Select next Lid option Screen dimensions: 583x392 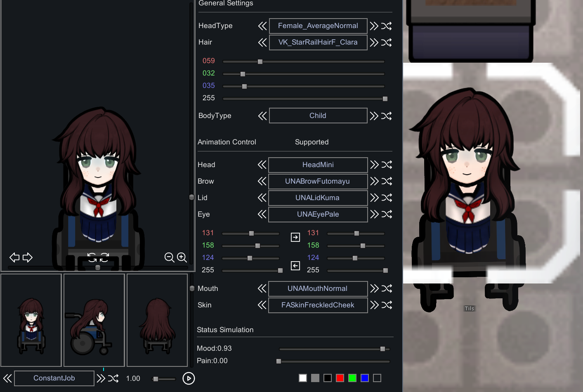coord(375,198)
